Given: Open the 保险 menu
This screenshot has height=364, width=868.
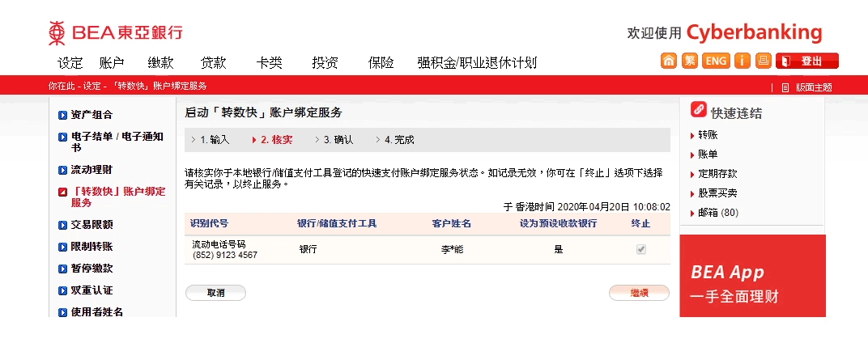Looking at the screenshot, I should coord(381,63).
